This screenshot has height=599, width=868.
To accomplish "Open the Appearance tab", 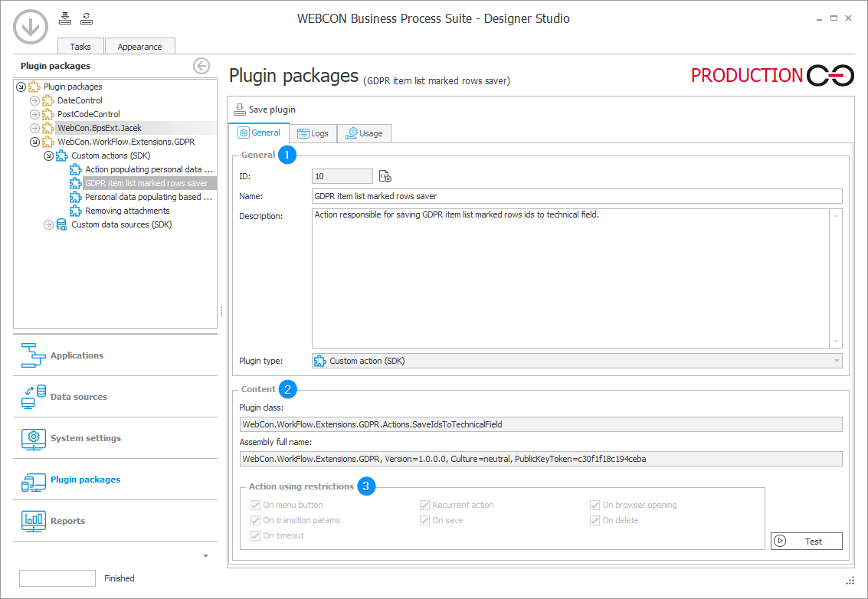I will [x=140, y=47].
